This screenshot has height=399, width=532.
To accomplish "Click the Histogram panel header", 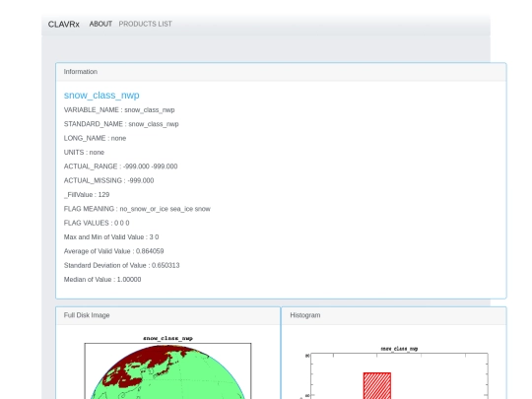I will 394,315.
